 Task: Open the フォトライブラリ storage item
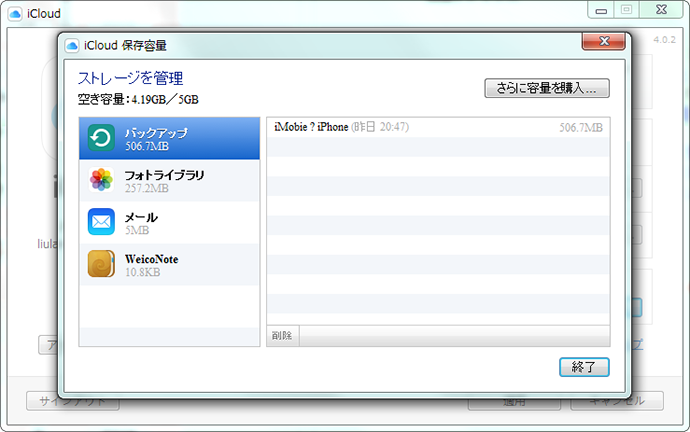[x=169, y=180]
